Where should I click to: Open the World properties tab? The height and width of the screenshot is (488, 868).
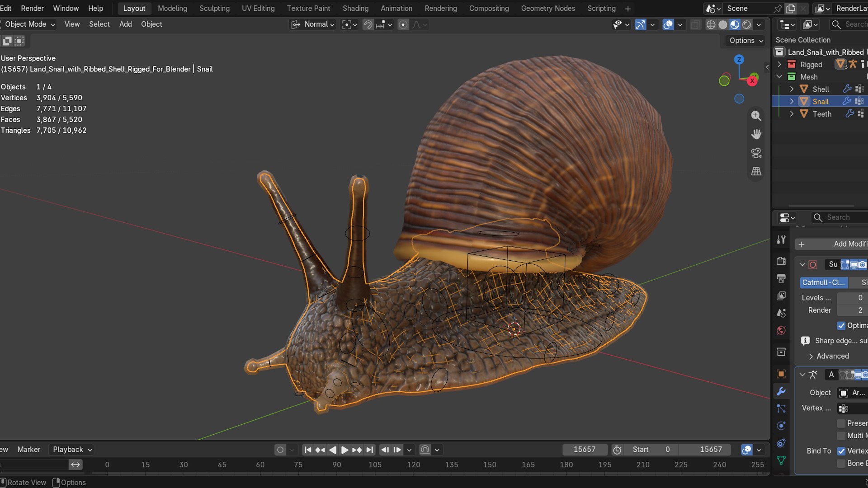(781, 330)
